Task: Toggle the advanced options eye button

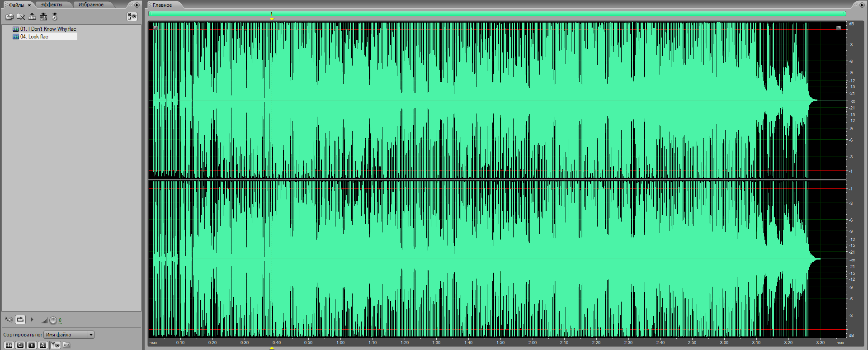Action: coord(132,17)
